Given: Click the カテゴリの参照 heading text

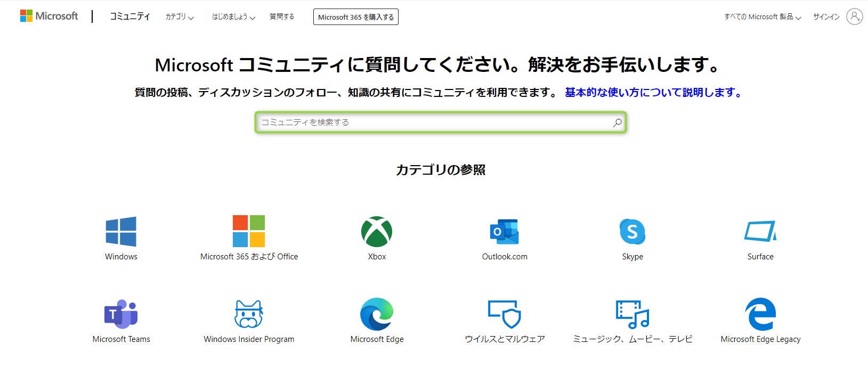Looking at the screenshot, I should tap(441, 170).
